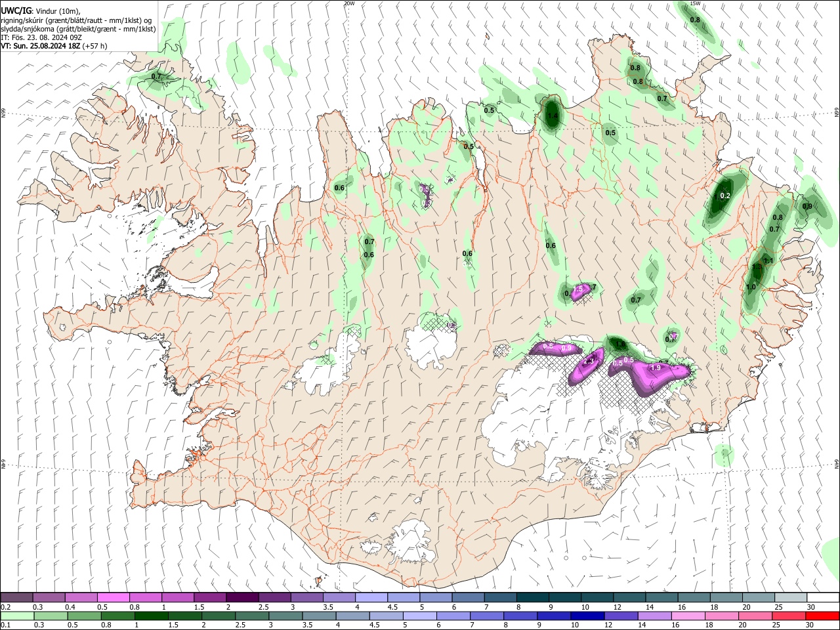Click the dusky purple 0.2–0.3 sleet legend swatch

(17, 597)
